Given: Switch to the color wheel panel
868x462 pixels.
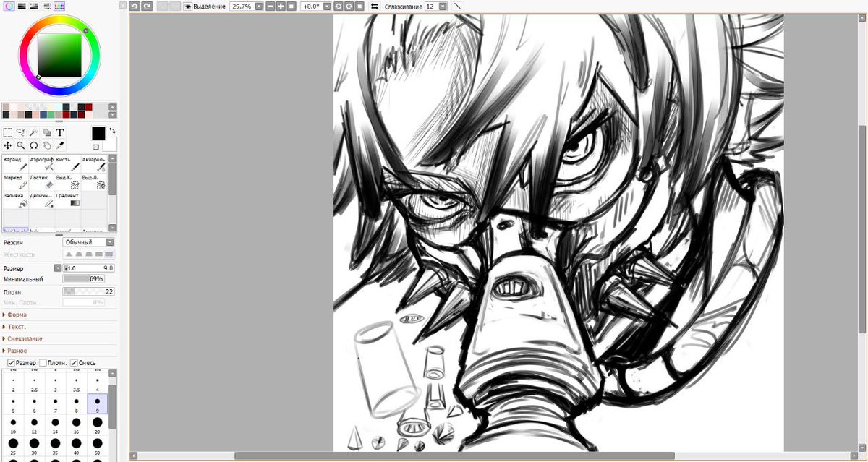Looking at the screenshot, I should click(9, 6).
